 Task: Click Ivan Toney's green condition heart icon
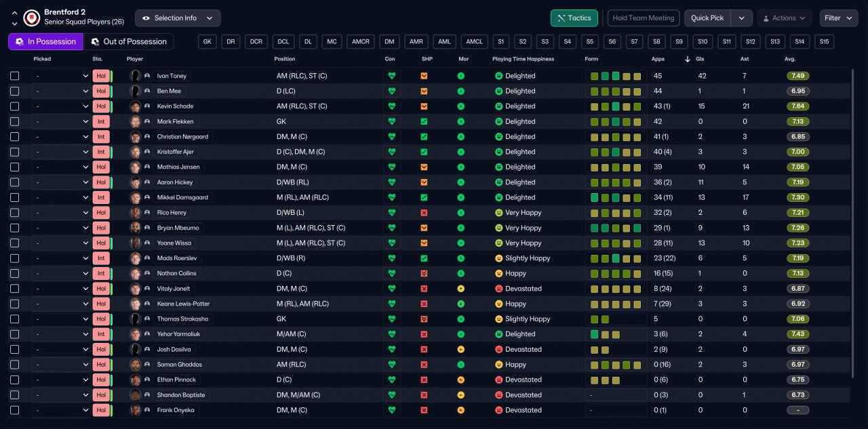pos(391,76)
